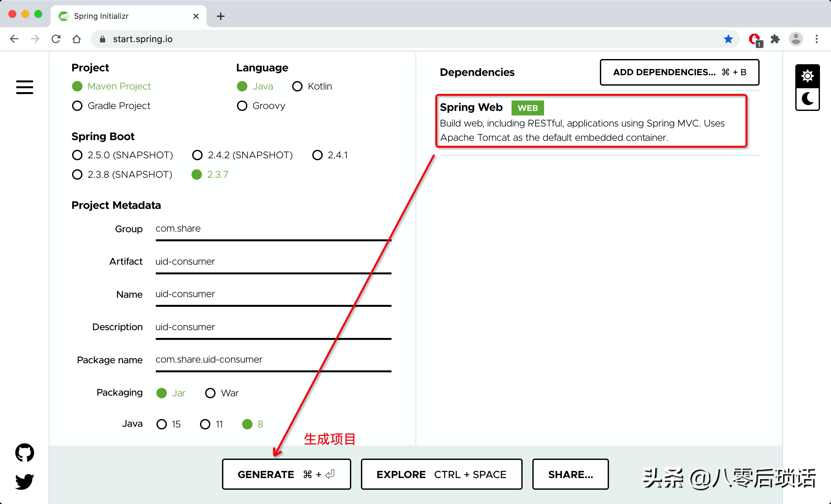The height and width of the screenshot is (504, 831).
Task: Select Maven Project option
Action: coord(111,86)
